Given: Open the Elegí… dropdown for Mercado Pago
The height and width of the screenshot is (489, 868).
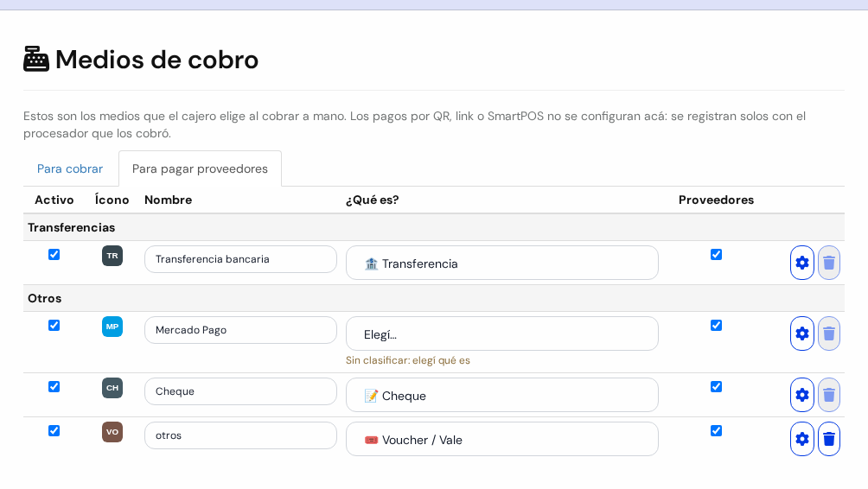Looking at the screenshot, I should click(502, 333).
